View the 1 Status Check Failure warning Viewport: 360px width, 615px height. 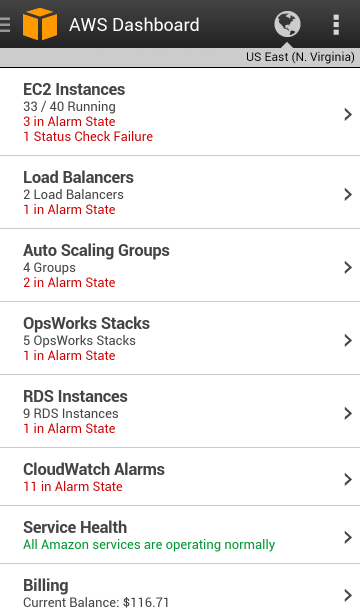[x=88, y=136]
